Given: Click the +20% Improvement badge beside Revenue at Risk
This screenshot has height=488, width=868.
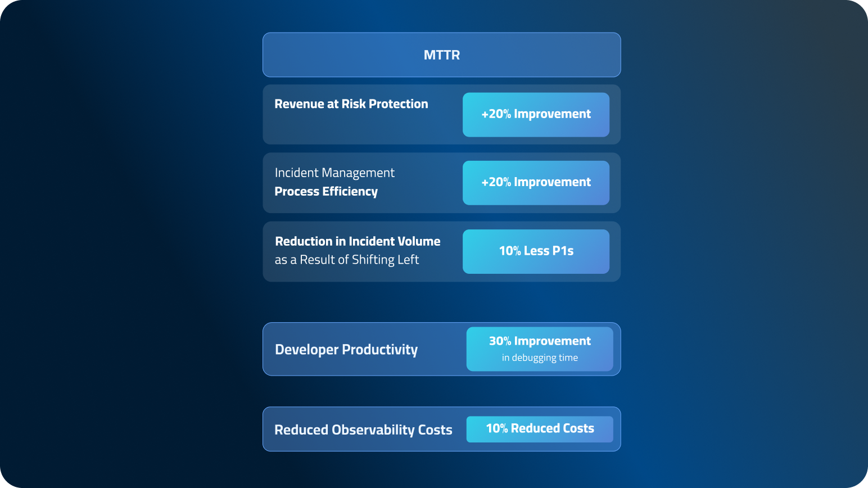Looking at the screenshot, I should pyautogui.click(x=535, y=114).
